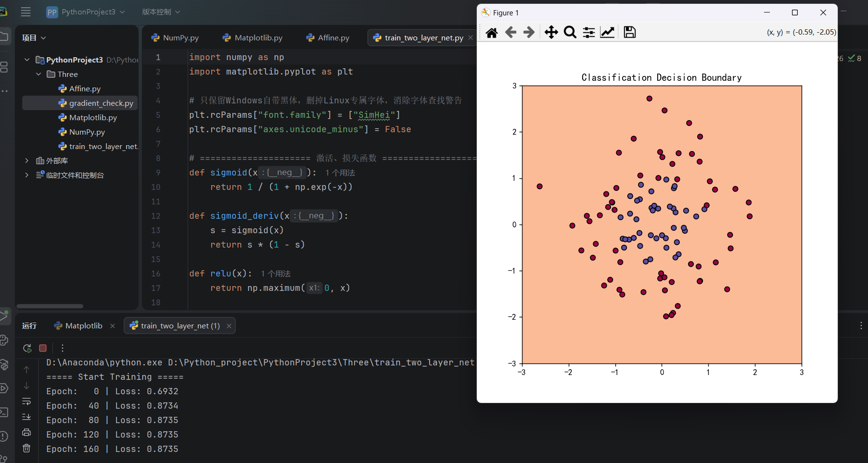This screenshot has height=463, width=868.
Task: Toggle the Pan tool in Figure 1
Action: (x=551, y=32)
